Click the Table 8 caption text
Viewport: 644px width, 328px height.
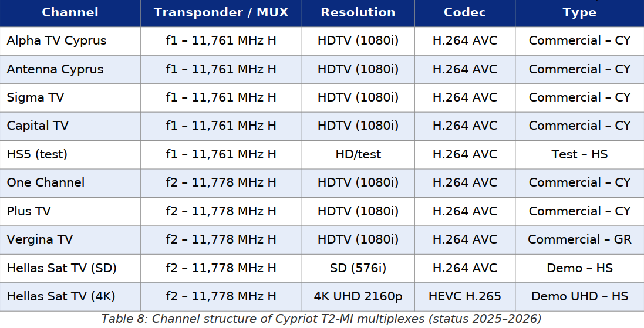pos(321,319)
